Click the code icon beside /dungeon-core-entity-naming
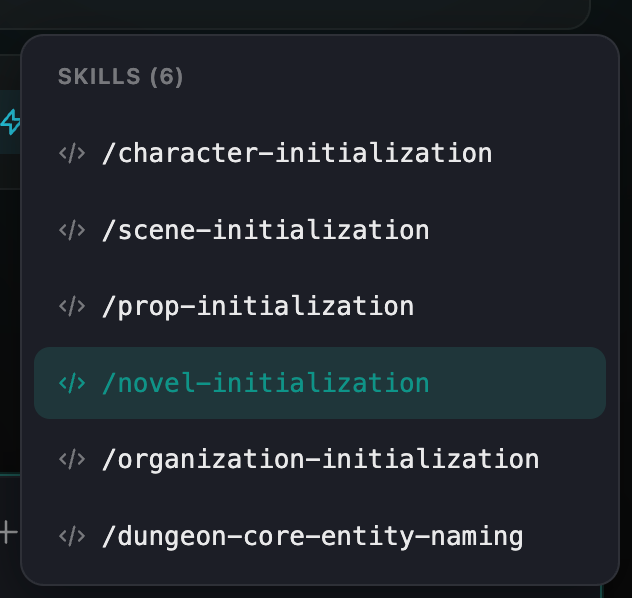The width and height of the screenshot is (632, 598). [72, 536]
